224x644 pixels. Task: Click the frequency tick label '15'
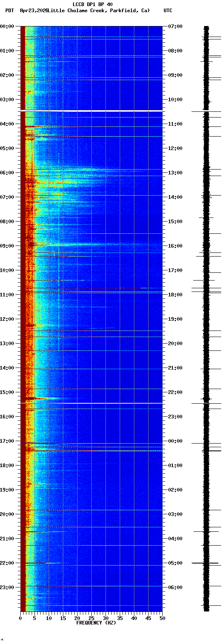[63, 618]
